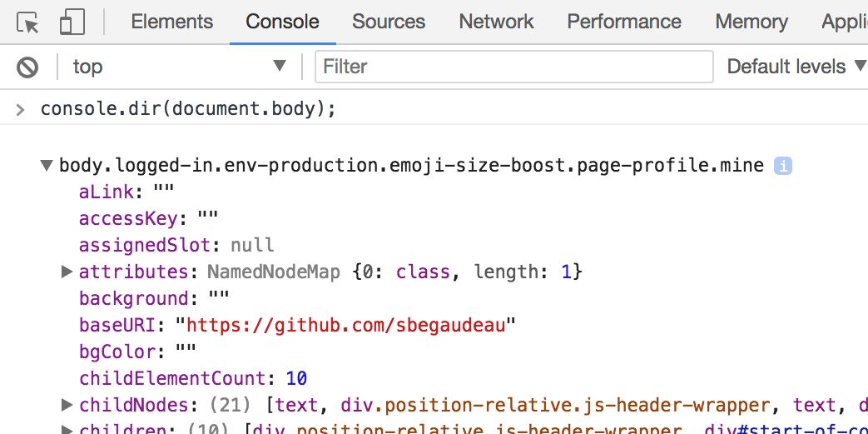Click the console.dir(document.body) command line
Screen dimensions: 868x434
point(188,108)
